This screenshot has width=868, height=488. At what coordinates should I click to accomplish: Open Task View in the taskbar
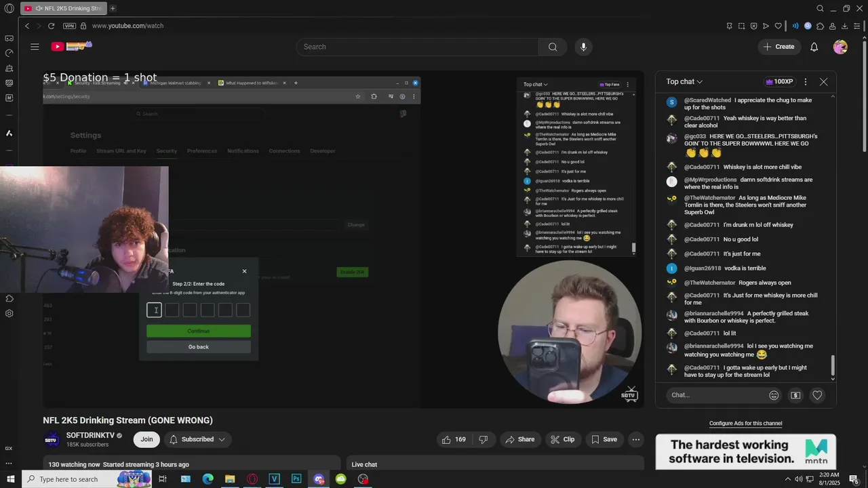pyautogui.click(x=163, y=479)
